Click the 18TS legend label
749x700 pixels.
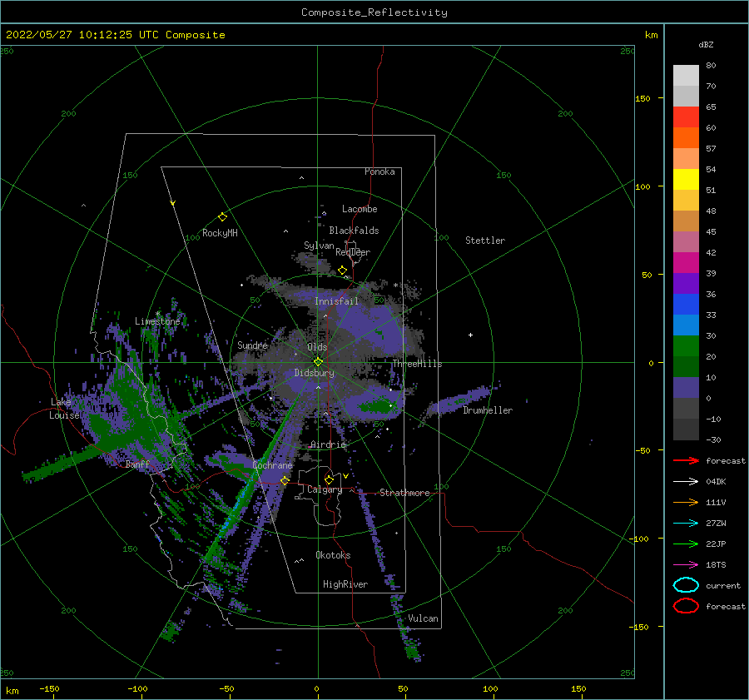pos(716,565)
